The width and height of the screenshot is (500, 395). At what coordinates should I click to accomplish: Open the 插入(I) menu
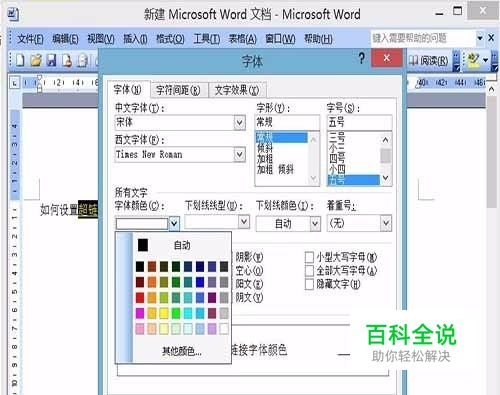coord(135,39)
